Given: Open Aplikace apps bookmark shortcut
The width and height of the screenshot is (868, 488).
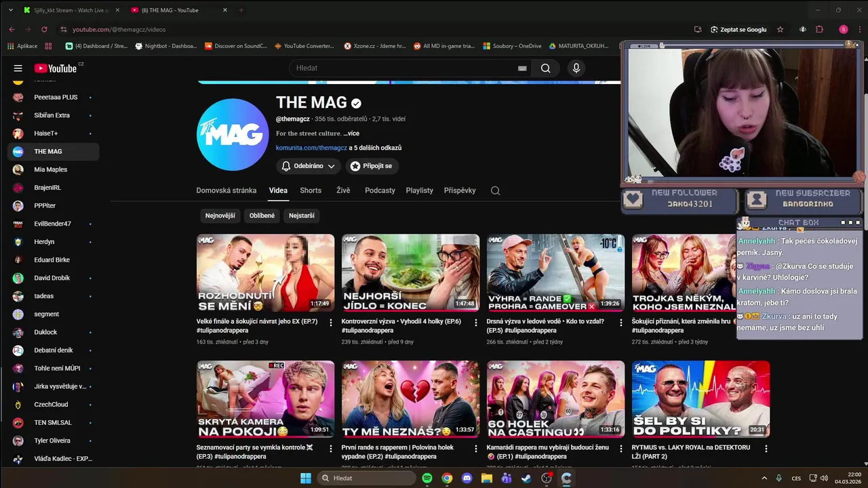Looking at the screenshot, I should (x=22, y=46).
